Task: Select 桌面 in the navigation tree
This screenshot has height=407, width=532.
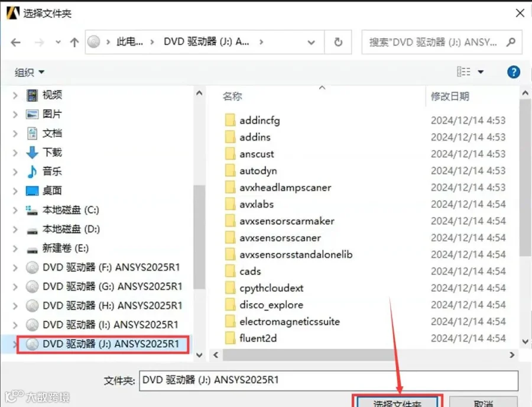Action: [x=52, y=190]
